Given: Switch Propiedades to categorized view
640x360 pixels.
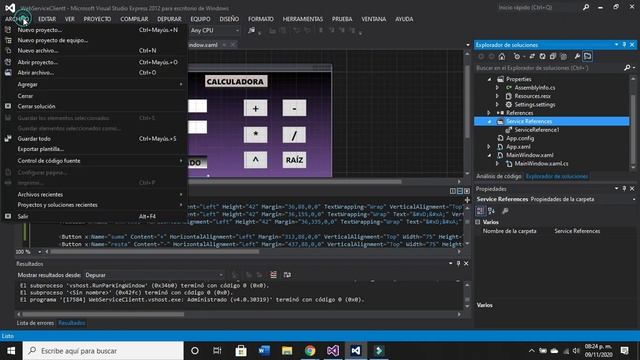Looking at the screenshot, I should coord(480,211).
